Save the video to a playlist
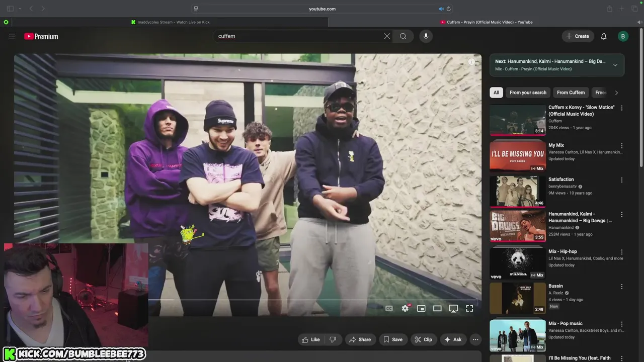The width and height of the screenshot is (644, 362). [393, 339]
